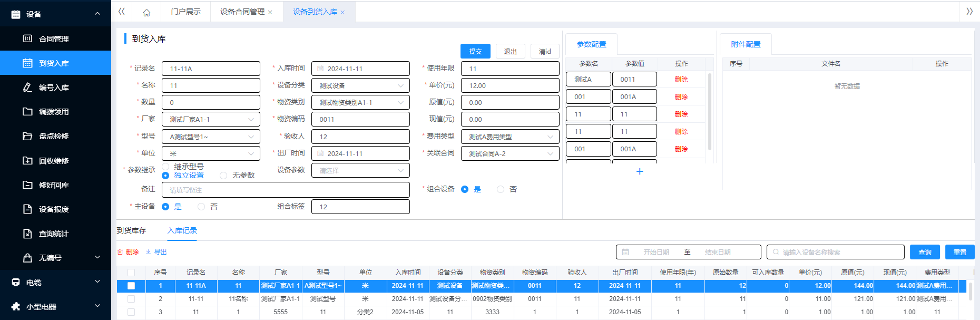Open the 厂家 dropdown

pyautogui.click(x=211, y=120)
